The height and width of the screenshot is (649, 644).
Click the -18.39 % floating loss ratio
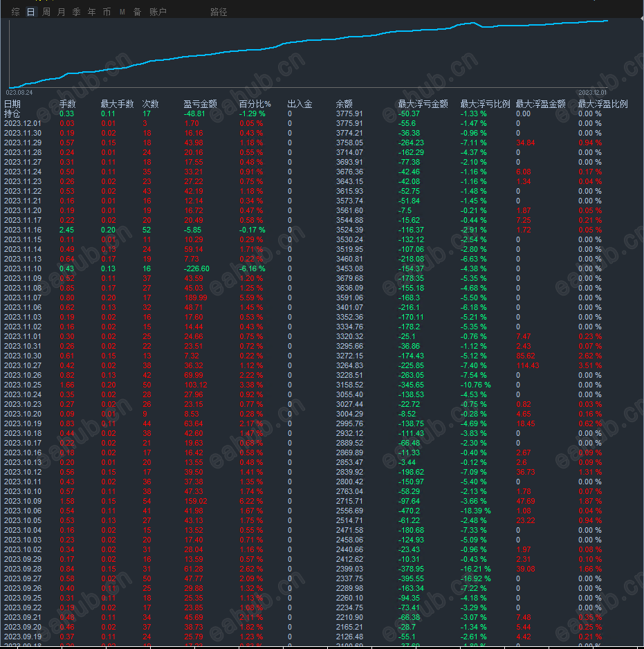[x=475, y=511]
